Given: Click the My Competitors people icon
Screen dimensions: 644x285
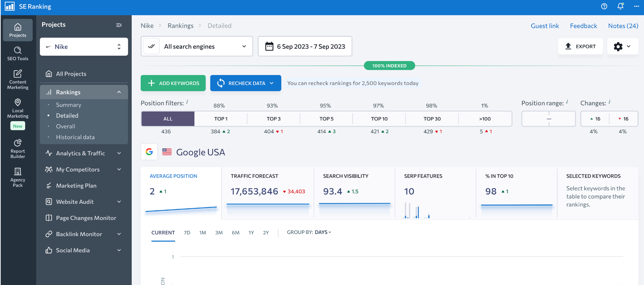Looking at the screenshot, I should 49,169.
